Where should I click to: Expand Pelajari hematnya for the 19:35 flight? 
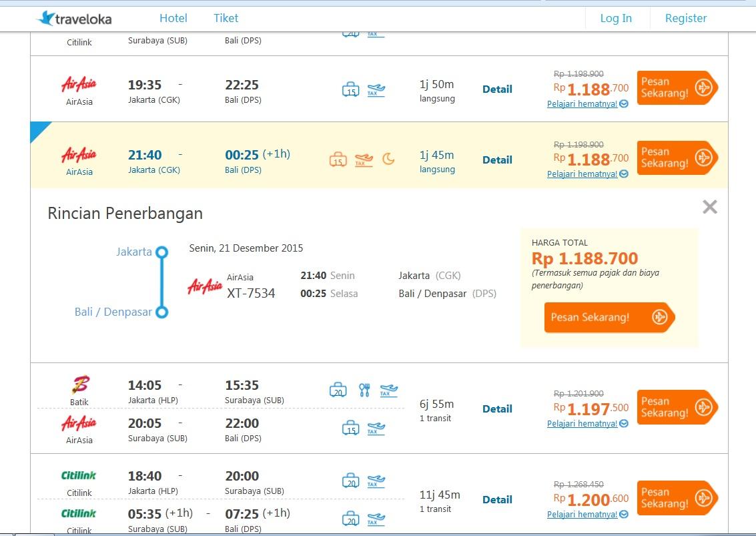587,104
